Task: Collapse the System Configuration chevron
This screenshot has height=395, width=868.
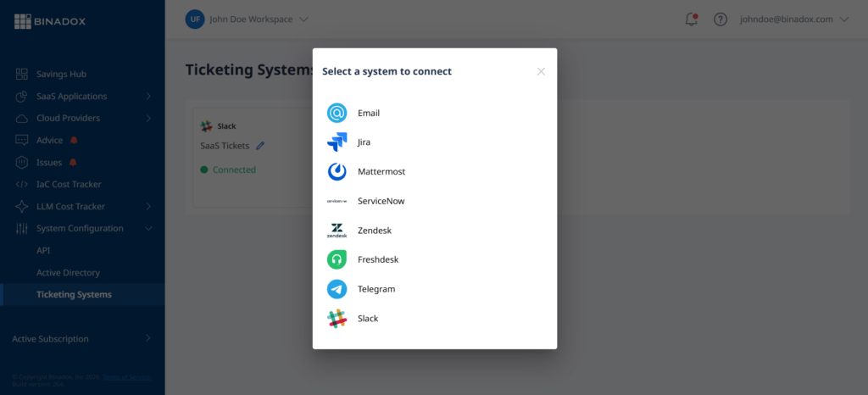Action: pos(148,229)
